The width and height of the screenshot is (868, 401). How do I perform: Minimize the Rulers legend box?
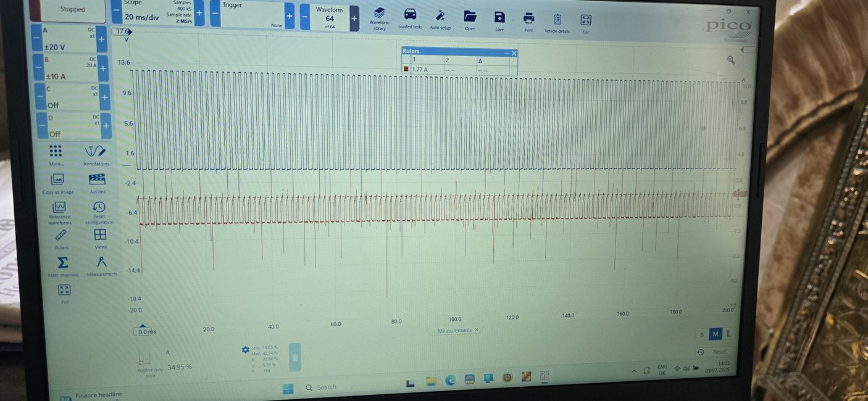[507, 54]
